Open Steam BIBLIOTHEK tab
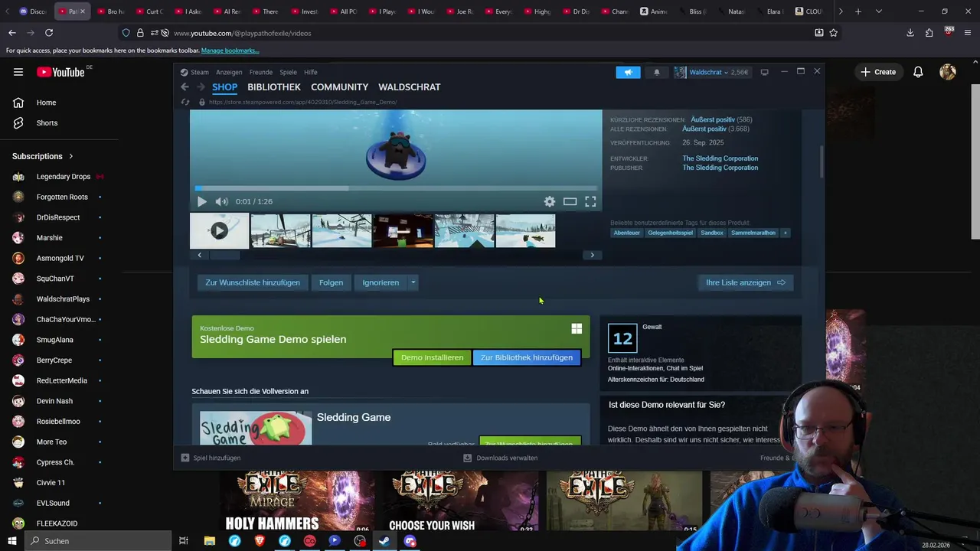 coord(274,87)
